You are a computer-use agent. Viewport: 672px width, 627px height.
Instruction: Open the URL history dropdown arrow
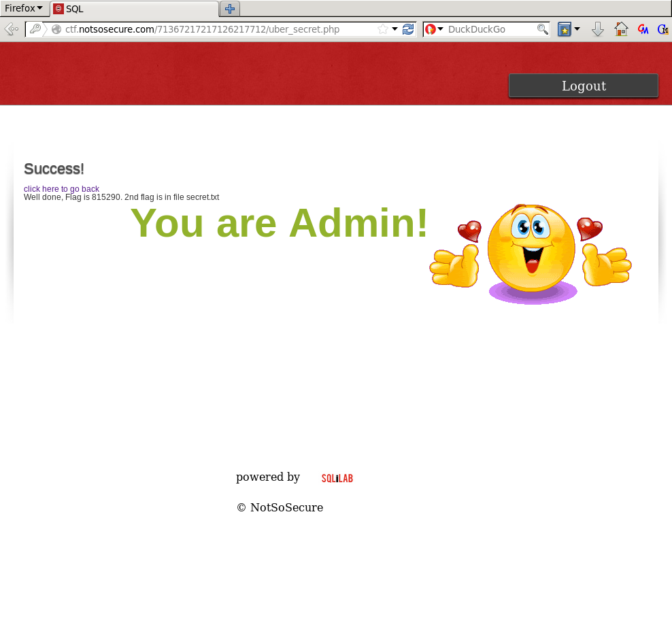tap(394, 29)
